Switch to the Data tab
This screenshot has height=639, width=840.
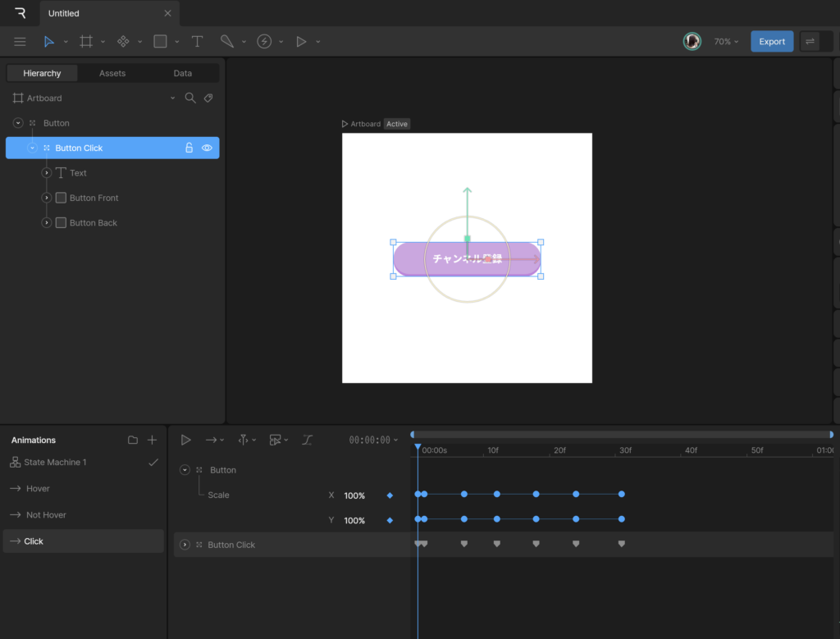(x=183, y=74)
